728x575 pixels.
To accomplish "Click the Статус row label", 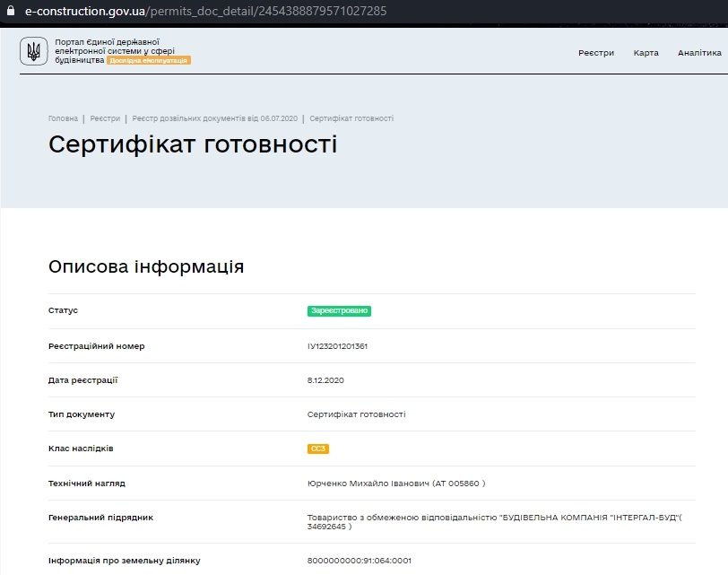I will (63, 310).
